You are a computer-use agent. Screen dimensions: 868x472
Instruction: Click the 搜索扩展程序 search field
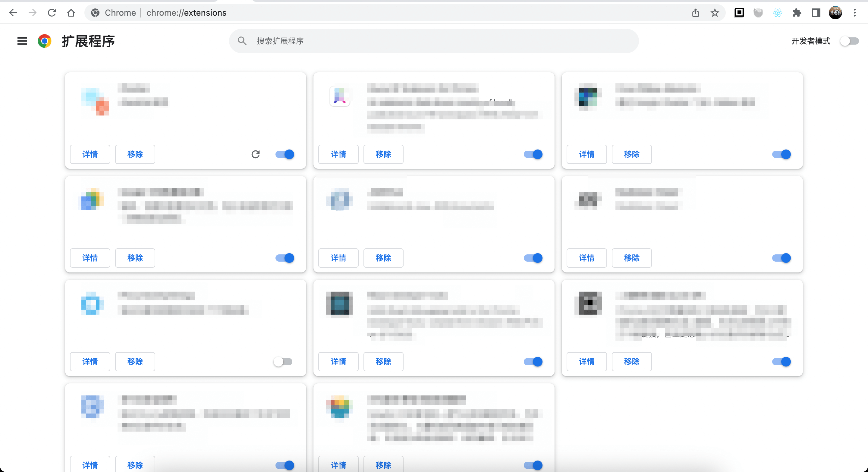click(x=433, y=41)
